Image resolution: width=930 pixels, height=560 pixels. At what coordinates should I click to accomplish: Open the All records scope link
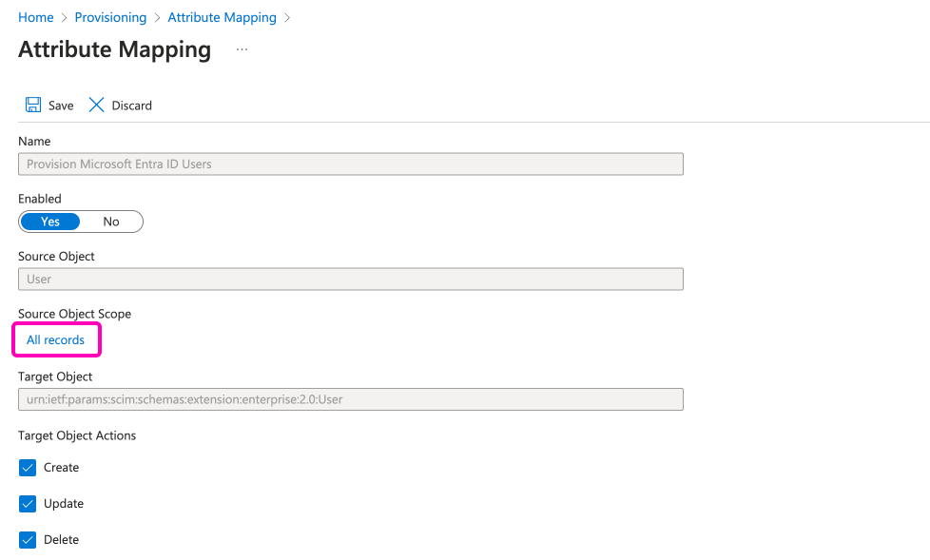coord(55,339)
